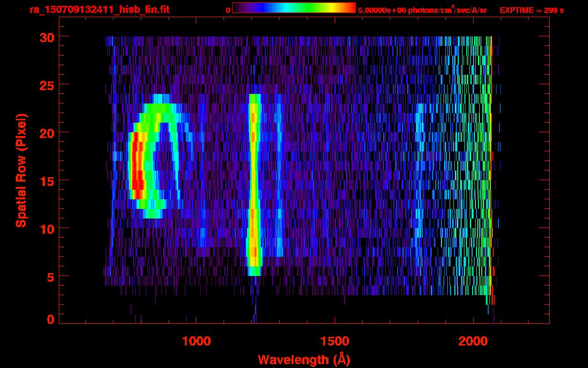Click the bright Lyman-alpha line near 1216 Å
The height and width of the screenshot is (368, 588).
254,184
